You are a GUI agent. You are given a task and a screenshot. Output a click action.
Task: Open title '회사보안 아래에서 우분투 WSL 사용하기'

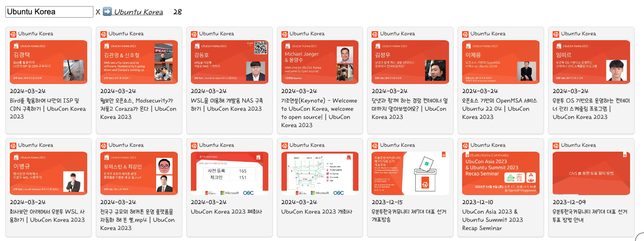(x=48, y=216)
